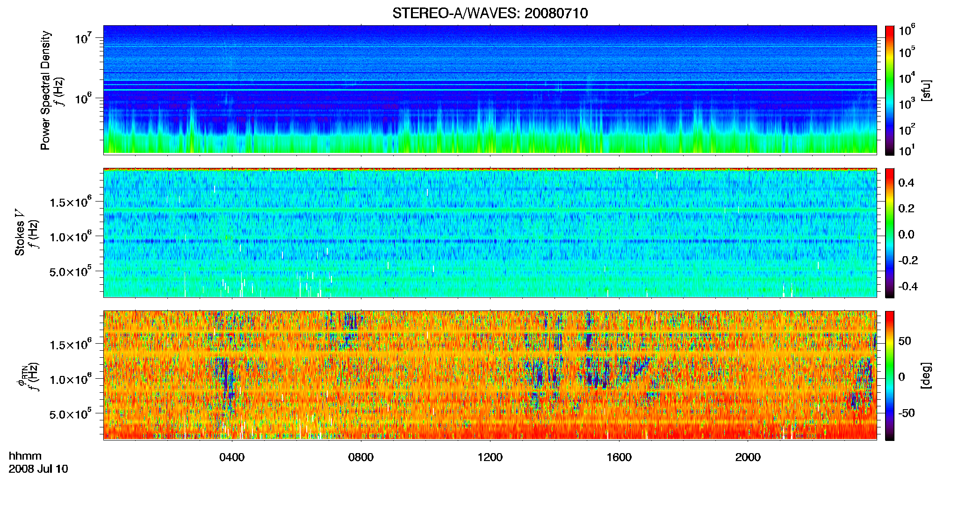Viewport: 980px width, 505px height.
Task: Click the Stokes V axis title
Action: point(20,232)
